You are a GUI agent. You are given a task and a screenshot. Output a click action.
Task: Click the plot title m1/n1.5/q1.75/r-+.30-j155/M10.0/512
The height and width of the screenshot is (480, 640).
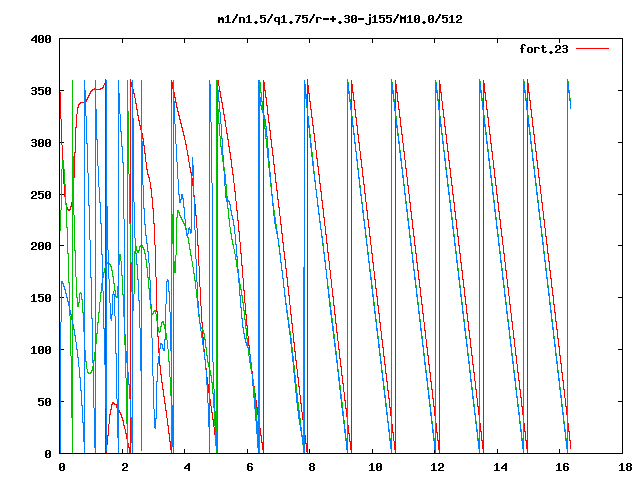pos(340,20)
